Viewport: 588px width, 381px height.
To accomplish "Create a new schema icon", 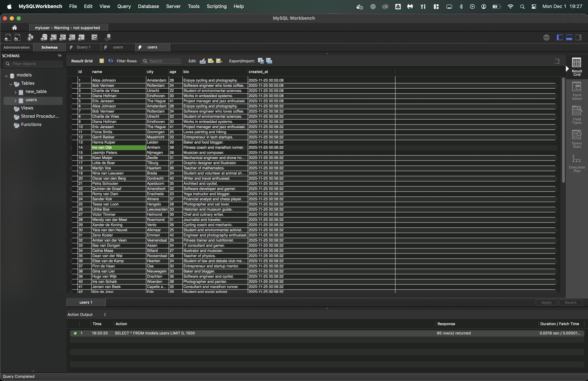I will tap(44, 37).
